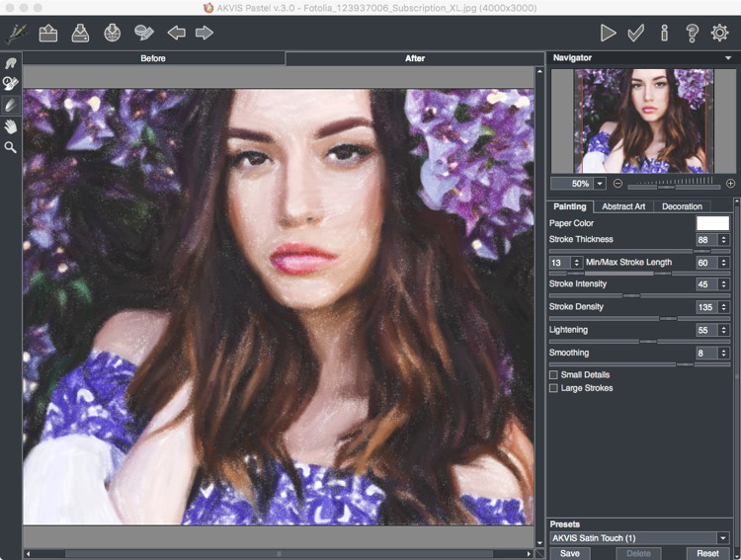This screenshot has height=560, width=741.
Task: Click the Open image icon
Action: (x=47, y=33)
